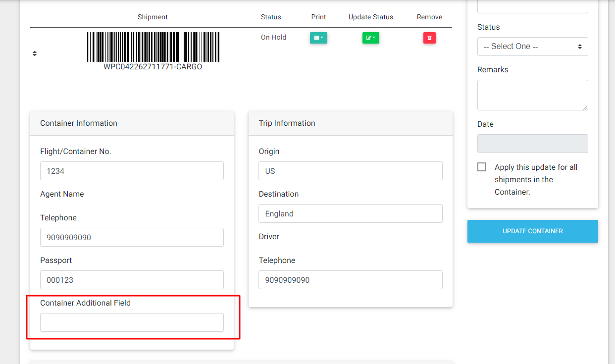Click the Origin field showing US

[x=350, y=171]
